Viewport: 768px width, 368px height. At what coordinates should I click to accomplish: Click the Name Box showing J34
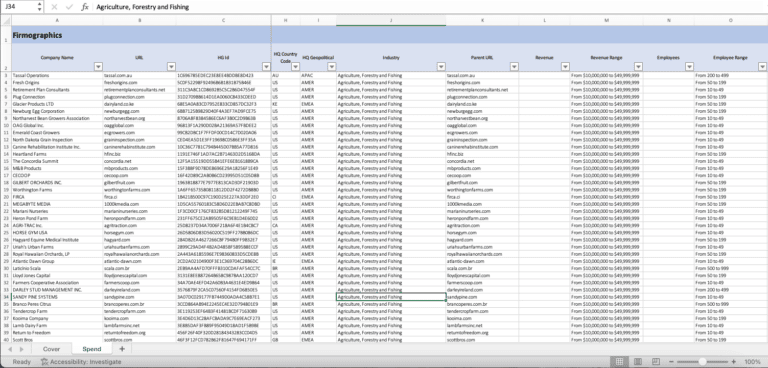click(19, 7)
